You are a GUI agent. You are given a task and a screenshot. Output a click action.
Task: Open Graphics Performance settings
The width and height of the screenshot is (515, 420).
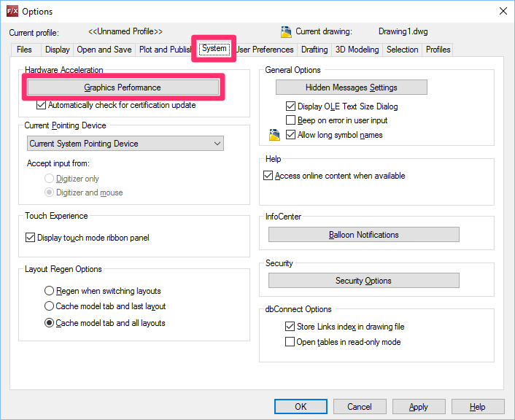pos(123,87)
